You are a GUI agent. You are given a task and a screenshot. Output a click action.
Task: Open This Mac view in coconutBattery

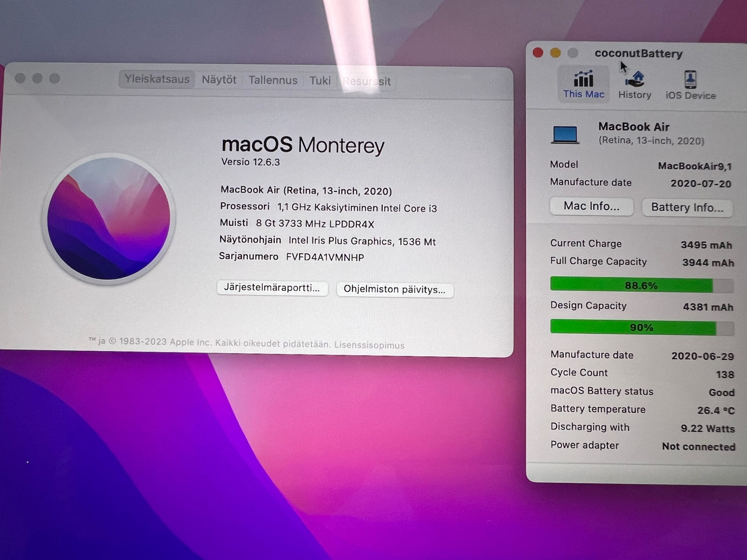tap(584, 84)
